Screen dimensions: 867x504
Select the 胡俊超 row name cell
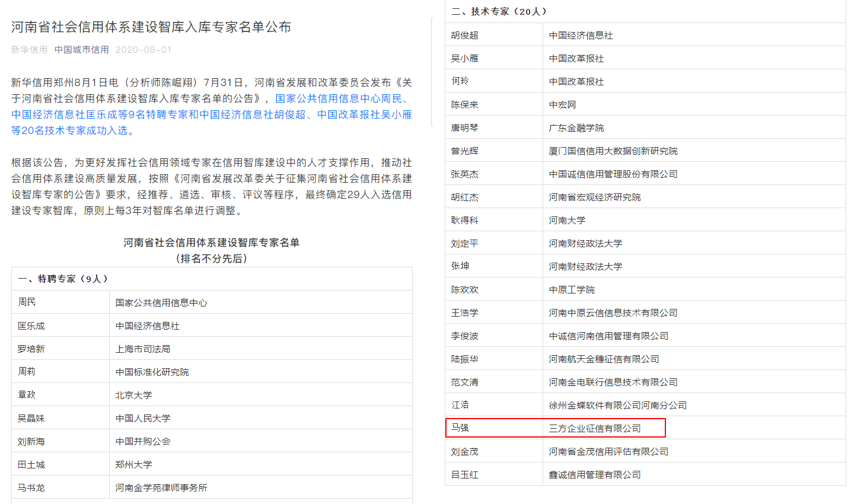pos(464,36)
